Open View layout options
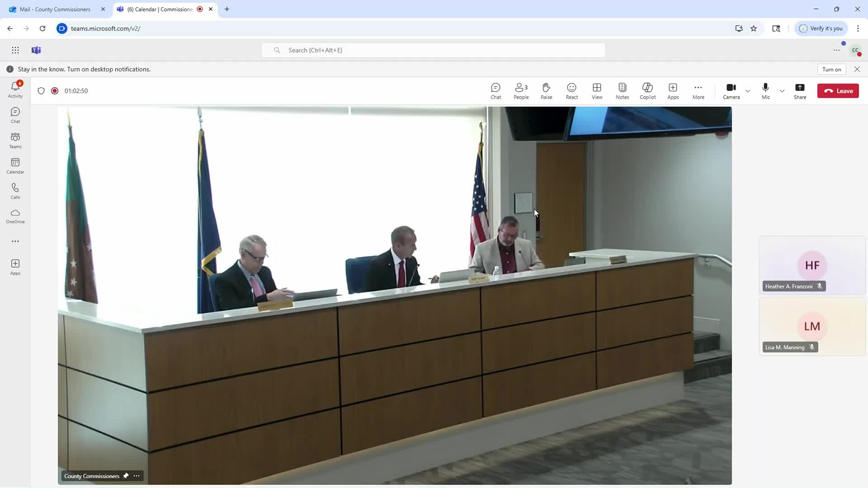Viewport: 868px width, 488px height. point(597,90)
